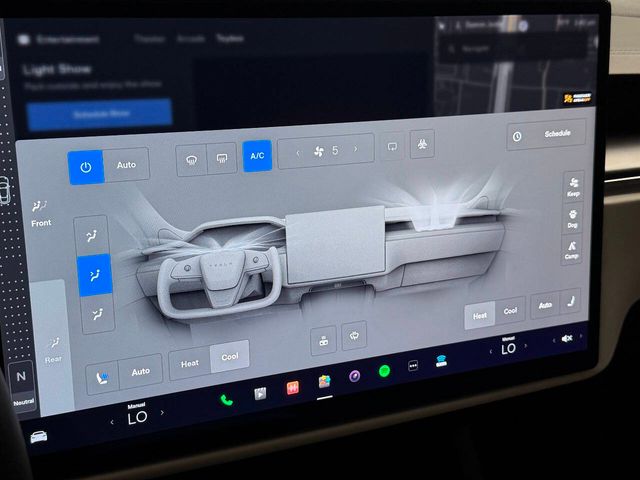Switch to the Front climate tab
Image resolution: width=640 pixels, height=480 pixels.
point(41,213)
